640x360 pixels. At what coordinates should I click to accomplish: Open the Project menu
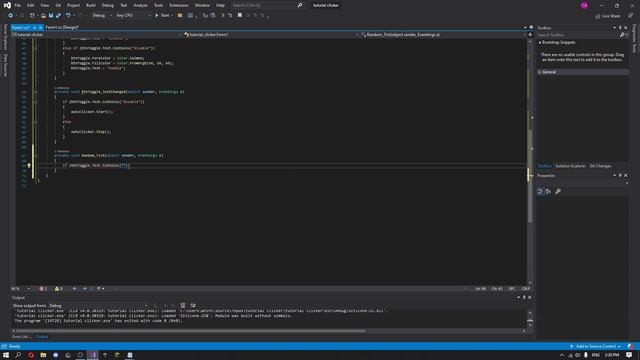[73, 5]
